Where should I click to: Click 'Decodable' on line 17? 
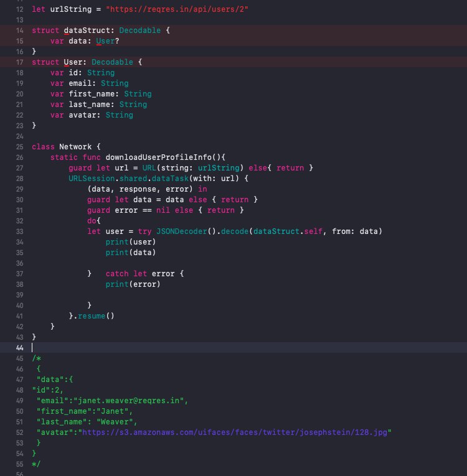tap(112, 62)
